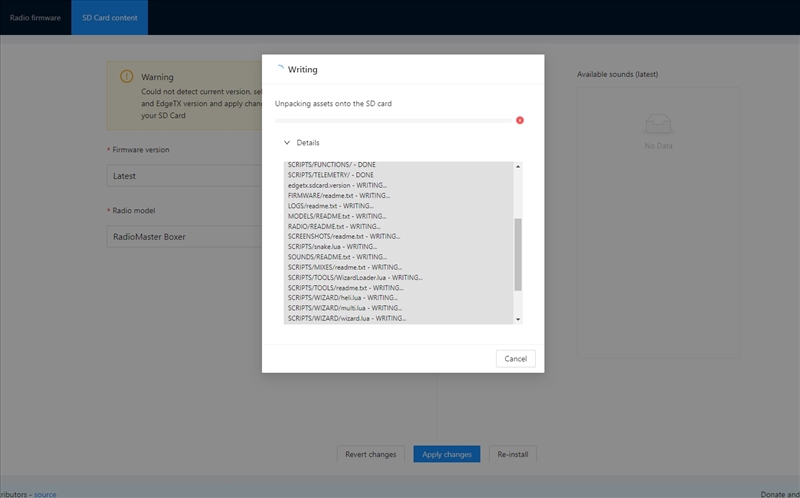800x498 pixels.
Task: Select the SD Card content tab
Action: [109, 18]
